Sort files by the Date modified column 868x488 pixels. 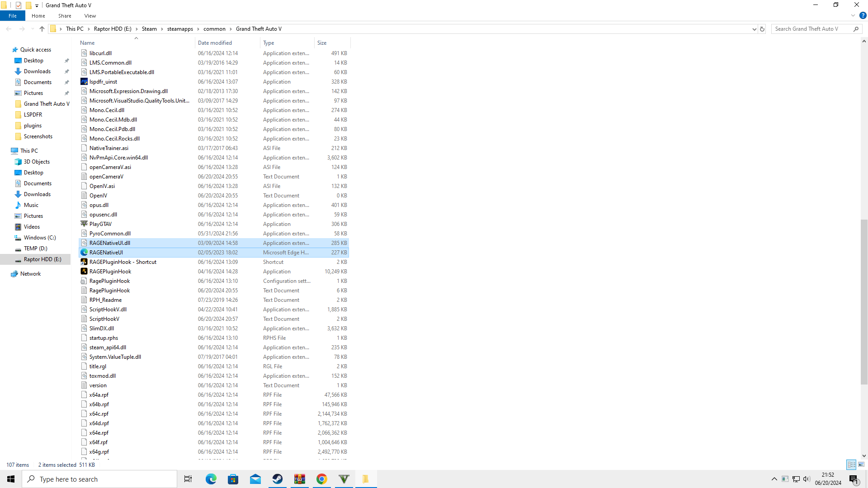[215, 43]
